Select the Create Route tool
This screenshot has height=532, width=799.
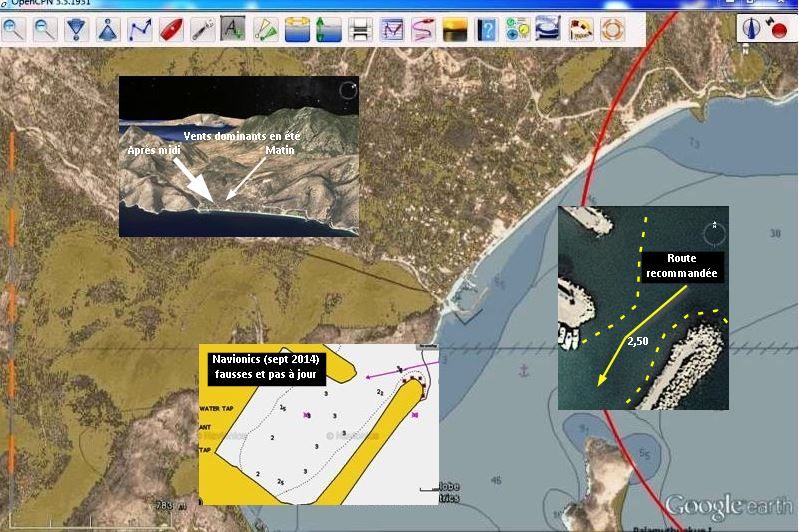click(x=140, y=30)
